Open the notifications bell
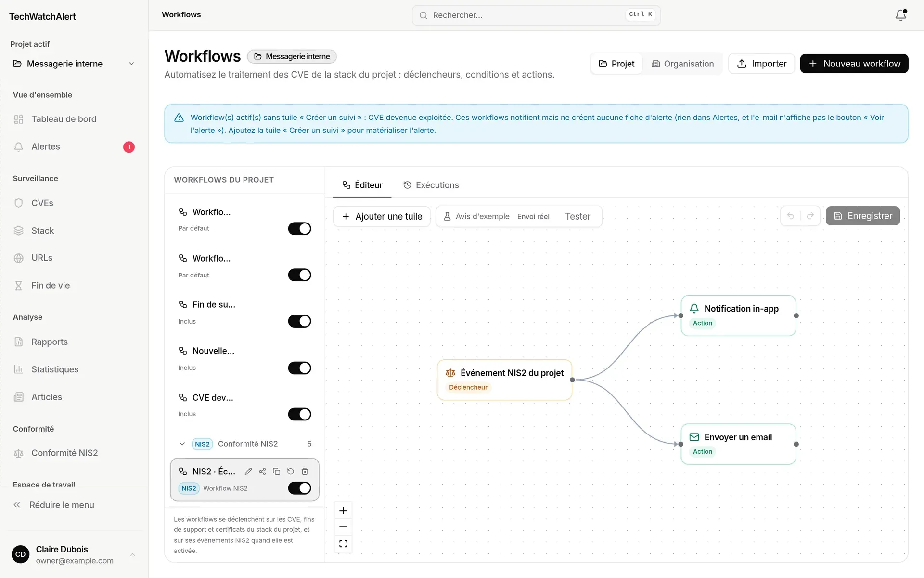The image size is (924, 578). [x=901, y=15]
